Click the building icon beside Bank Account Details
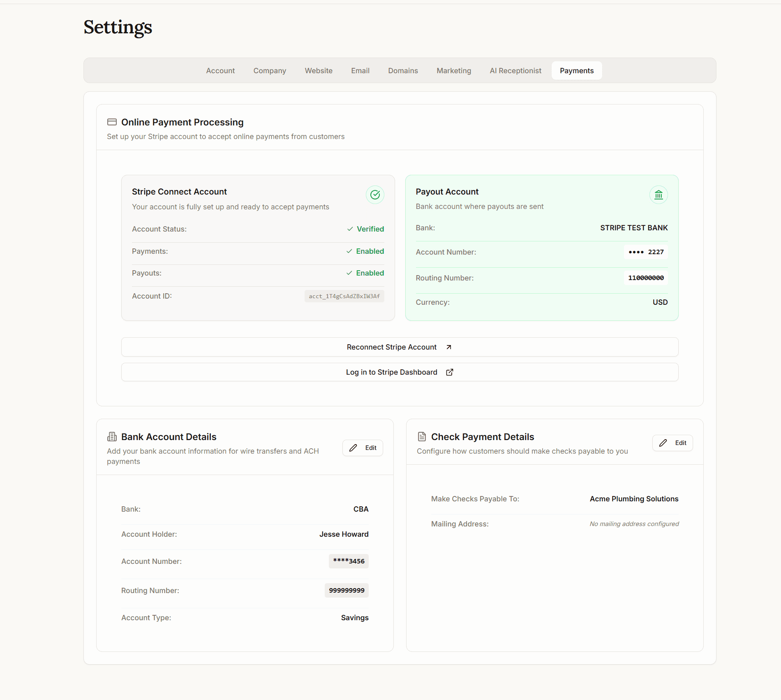This screenshot has width=781, height=700. (x=112, y=437)
